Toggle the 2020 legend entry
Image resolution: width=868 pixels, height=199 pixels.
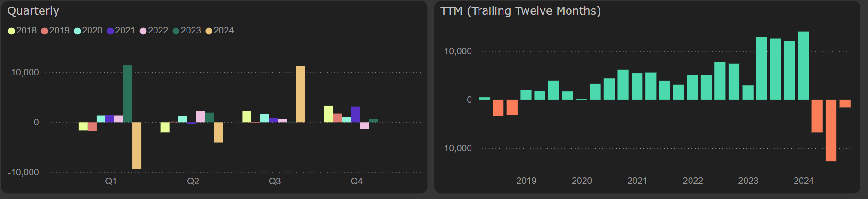(88, 31)
